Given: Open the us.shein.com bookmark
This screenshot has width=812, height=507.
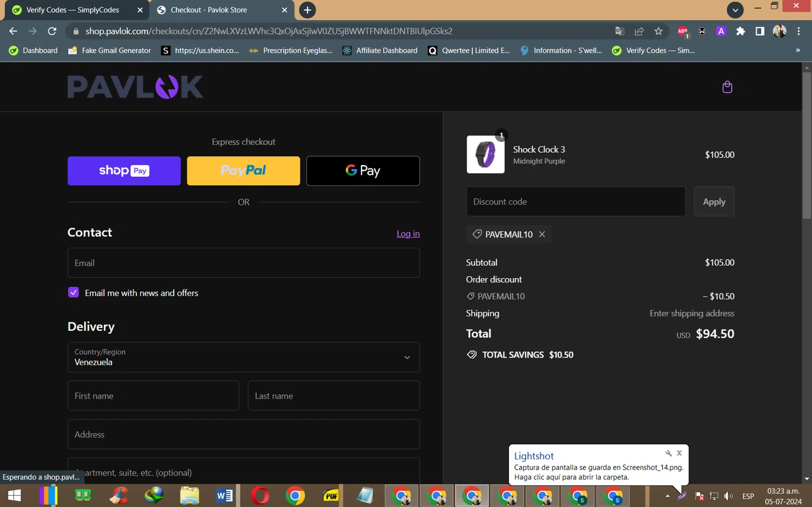Looking at the screenshot, I should [201, 50].
